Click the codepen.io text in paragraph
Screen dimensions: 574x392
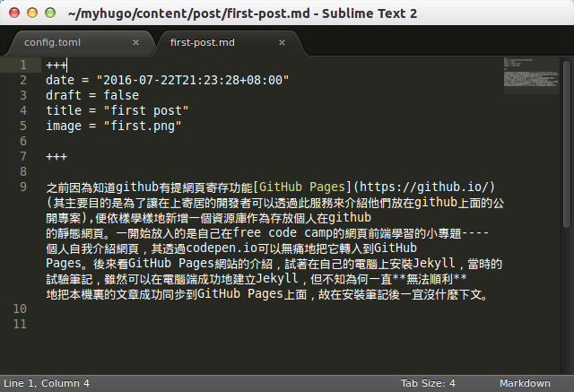point(222,248)
